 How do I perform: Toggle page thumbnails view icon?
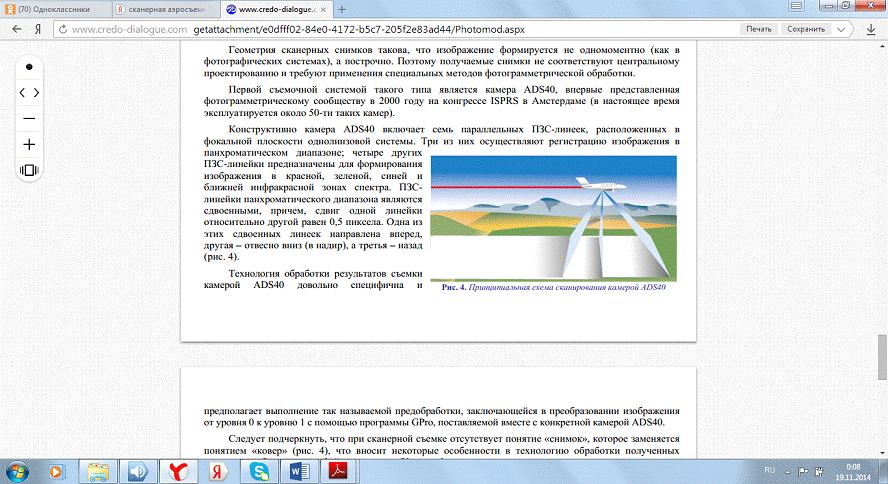coord(29,170)
